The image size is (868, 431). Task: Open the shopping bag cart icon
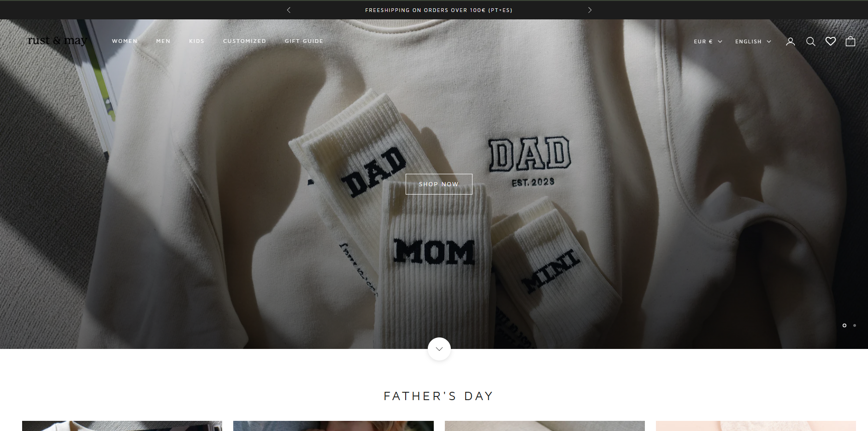850,41
